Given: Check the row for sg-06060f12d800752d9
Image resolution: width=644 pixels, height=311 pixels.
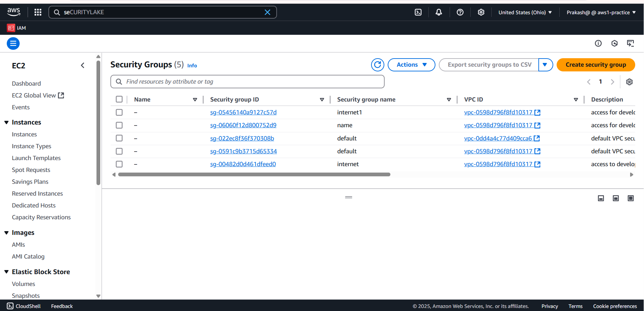Looking at the screenshot, I should click(x=119, y=125).
